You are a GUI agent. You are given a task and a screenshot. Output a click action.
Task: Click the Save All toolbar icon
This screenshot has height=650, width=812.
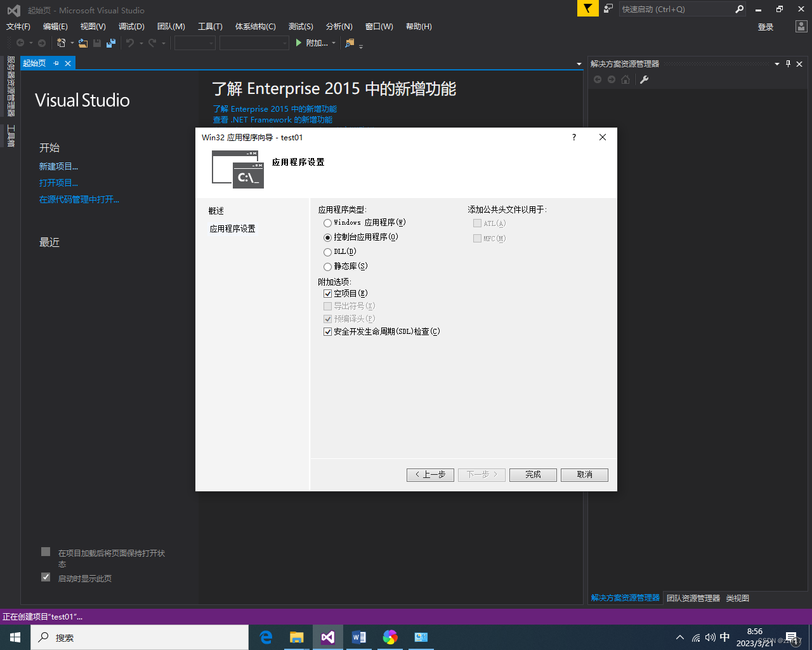pyautogui.click(x=112, y=43)
